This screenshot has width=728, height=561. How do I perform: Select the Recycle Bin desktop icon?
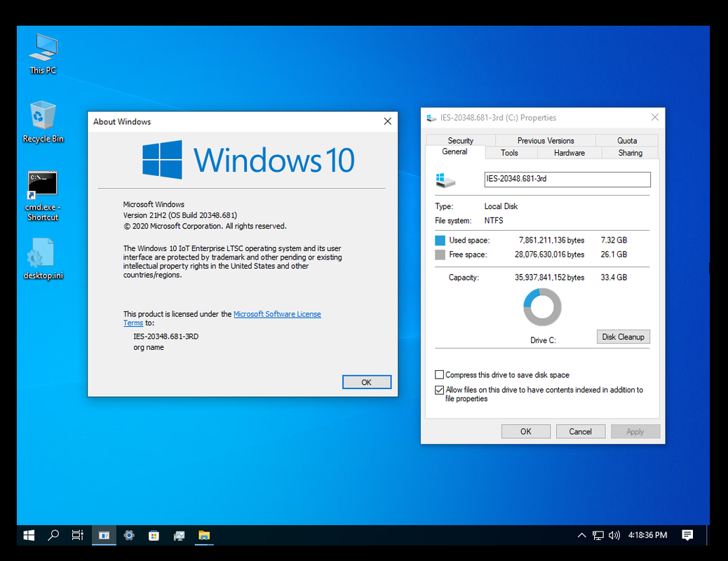(x=43, y=122)
